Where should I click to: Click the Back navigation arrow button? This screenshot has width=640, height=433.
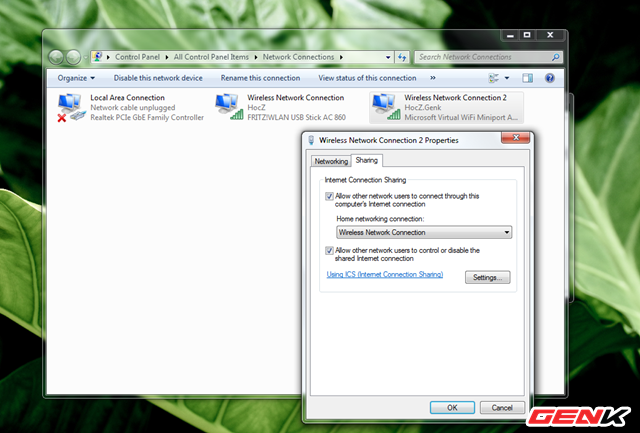tap(56, 57)
